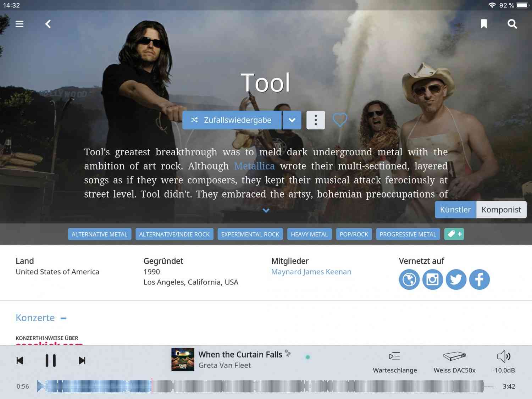Follow the Metallica link in the biography
The height and width of the screenshot is (399, 532).
[254, 166]
